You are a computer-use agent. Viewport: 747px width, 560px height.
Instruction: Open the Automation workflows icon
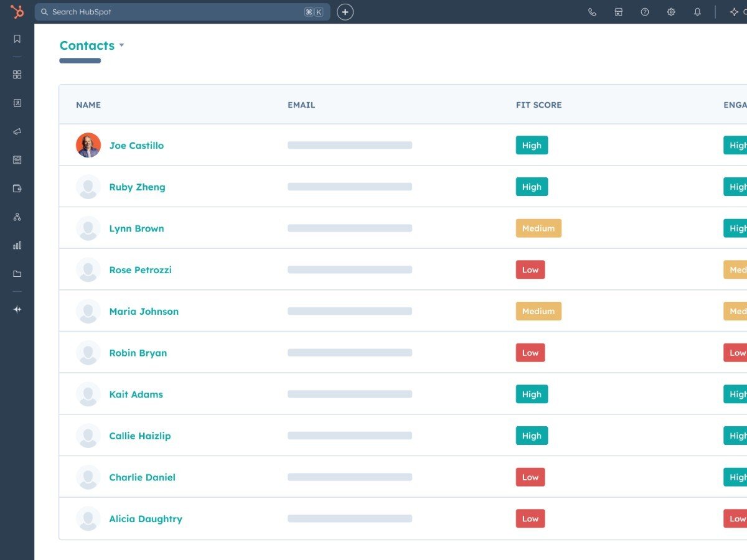tap(17, 217)
